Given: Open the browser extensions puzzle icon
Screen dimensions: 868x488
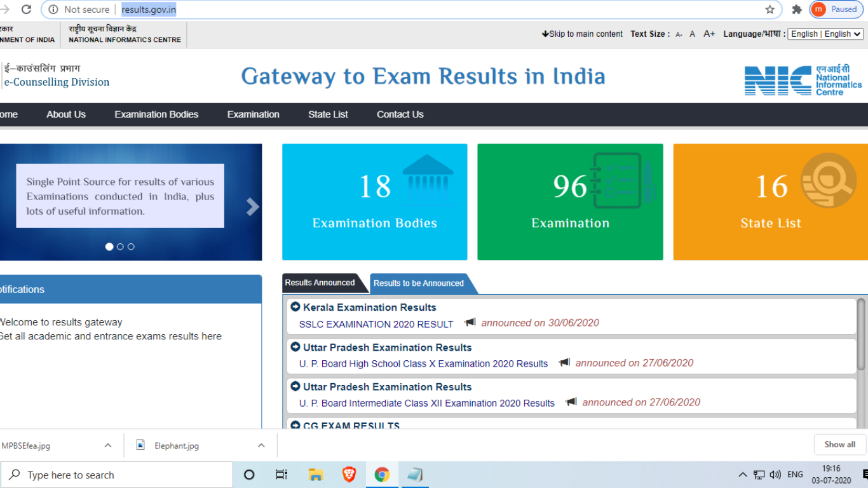Looking at the screenshot, I should [797, 10].
